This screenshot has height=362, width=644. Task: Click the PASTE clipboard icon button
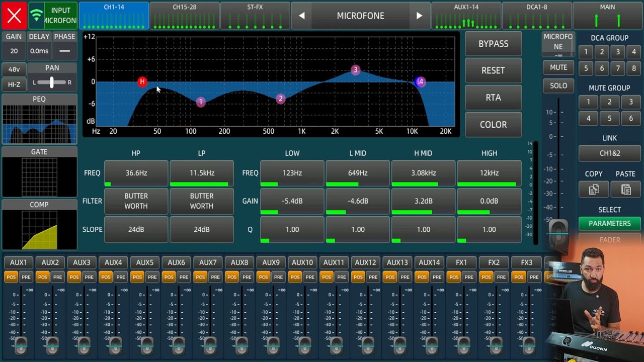[625, 190]
